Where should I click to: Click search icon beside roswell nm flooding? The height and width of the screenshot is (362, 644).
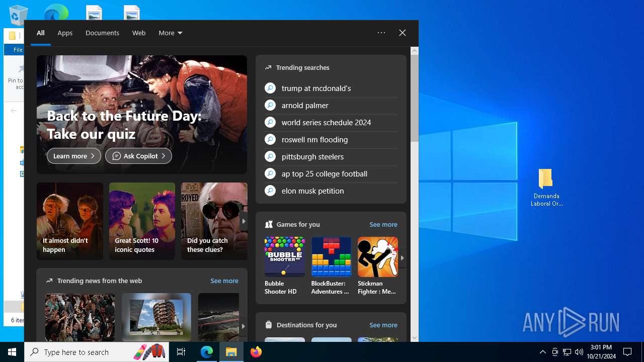click(270, 139)
